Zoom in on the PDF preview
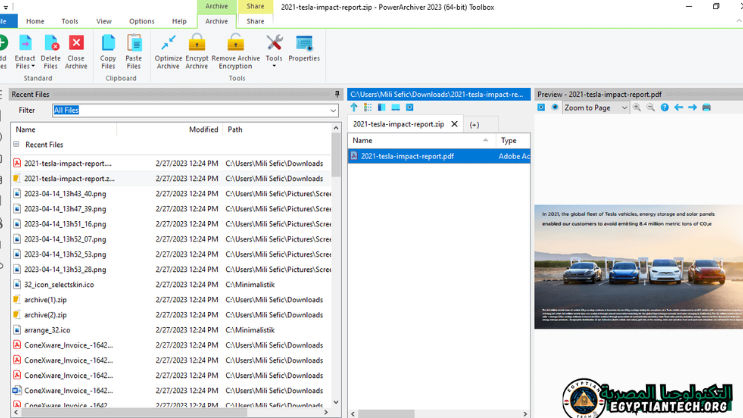This screenshot has height=418, width=743. click(637, 107)
